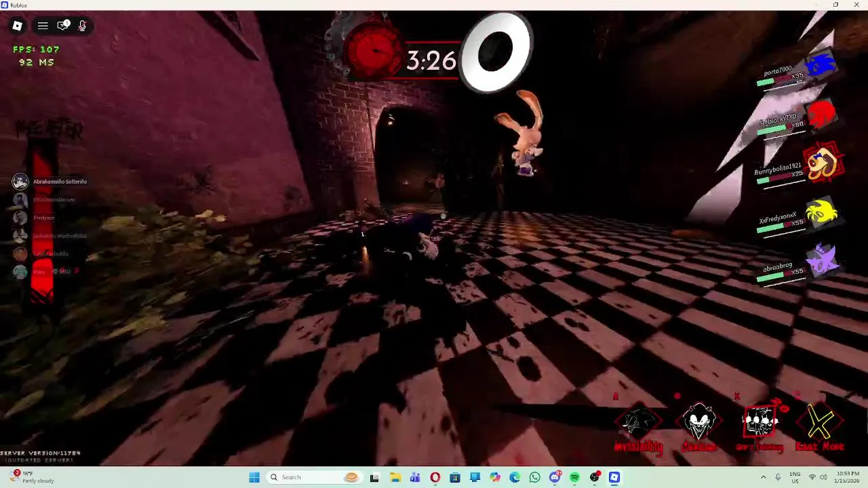Select porta7000's blue hedgehog portrait
The height and width of the screenshot is (488, 868).
pyautogui.click(x=821, y=66)
